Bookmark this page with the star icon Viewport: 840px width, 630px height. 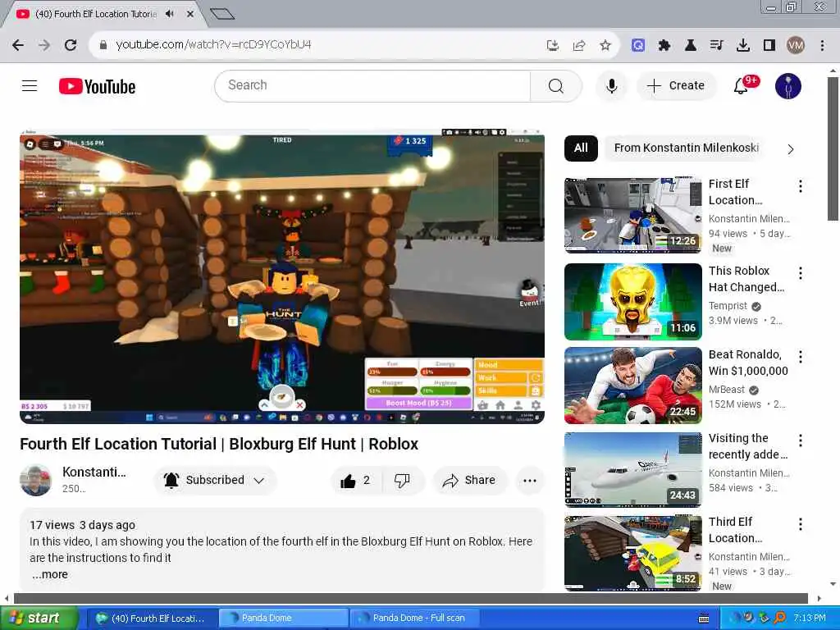[x=605, y=45]
